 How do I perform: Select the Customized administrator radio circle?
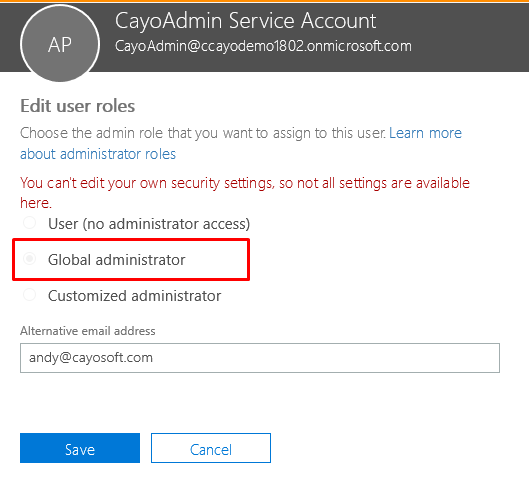29,295
